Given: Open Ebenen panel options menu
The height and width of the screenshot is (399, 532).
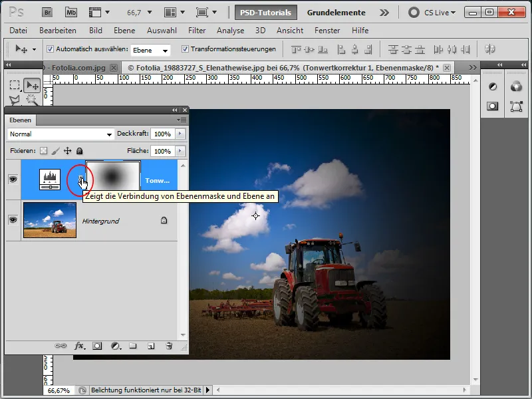Looking at the screenshot, I should click(x=182, y=120).
